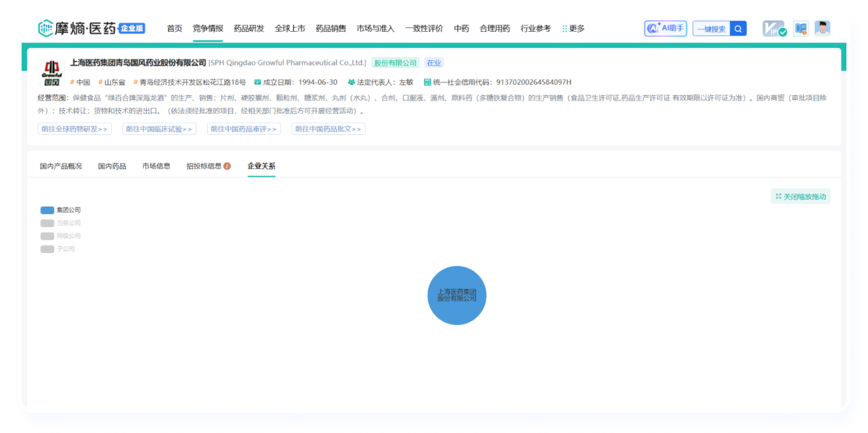
Task: Open the 药品研发 menu
Action: coord(249,29)
